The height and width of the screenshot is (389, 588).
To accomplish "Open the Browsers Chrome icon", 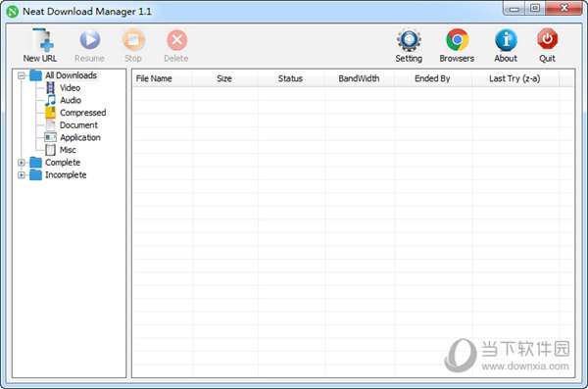I will click(x=457, y=40).
